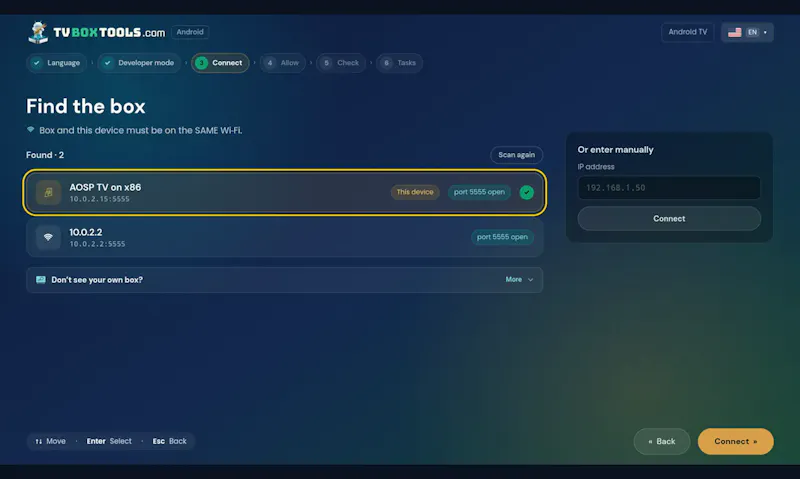Click the Found · 2 label
Image resolution: width=800 pixels, height=479 pixels.
pos(45,155)
